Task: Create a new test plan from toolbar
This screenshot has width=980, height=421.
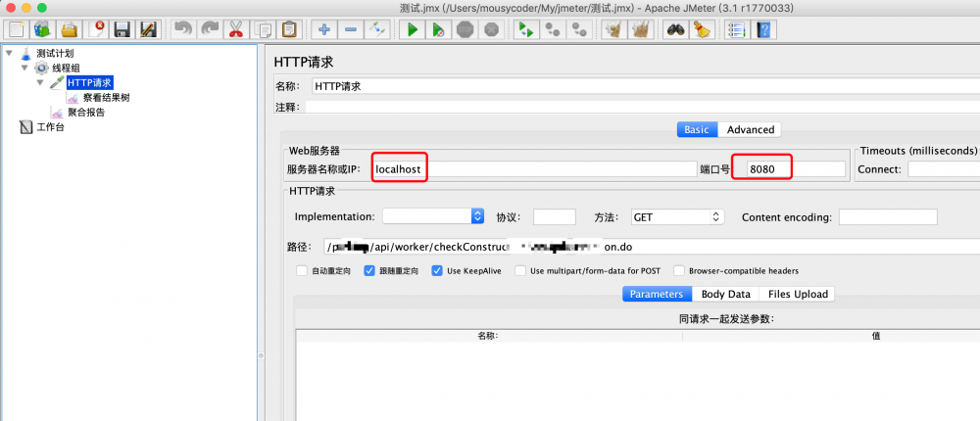Action: pos(17,29)
